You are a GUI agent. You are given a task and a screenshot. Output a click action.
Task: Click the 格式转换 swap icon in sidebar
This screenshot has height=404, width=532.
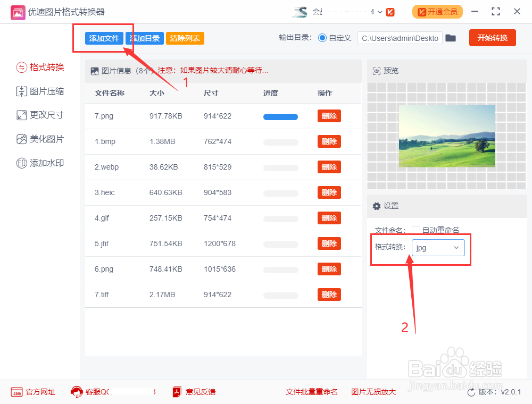pos(21,67)
